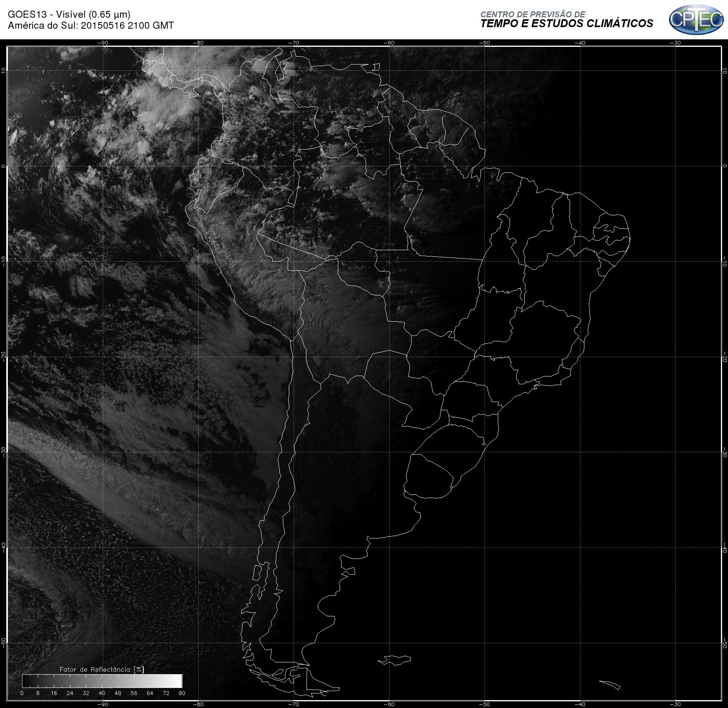
Task: Click the '-50' longitude label at bottom
Action: point(484,704)
